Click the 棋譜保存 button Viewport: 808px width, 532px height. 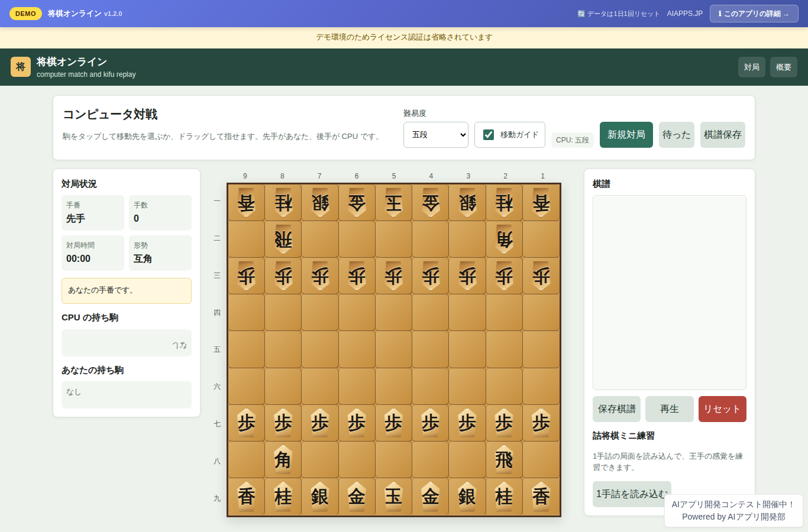(723, 135)
